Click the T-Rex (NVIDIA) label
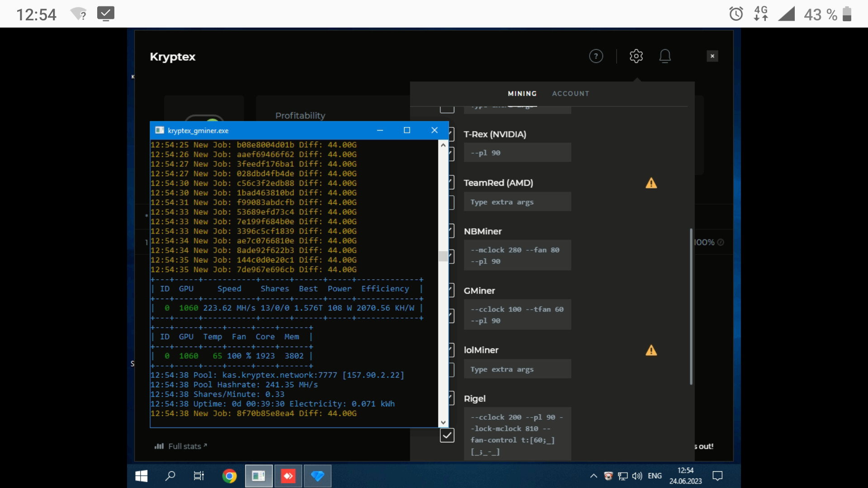The image size is (868, 488). coord(495,134)
